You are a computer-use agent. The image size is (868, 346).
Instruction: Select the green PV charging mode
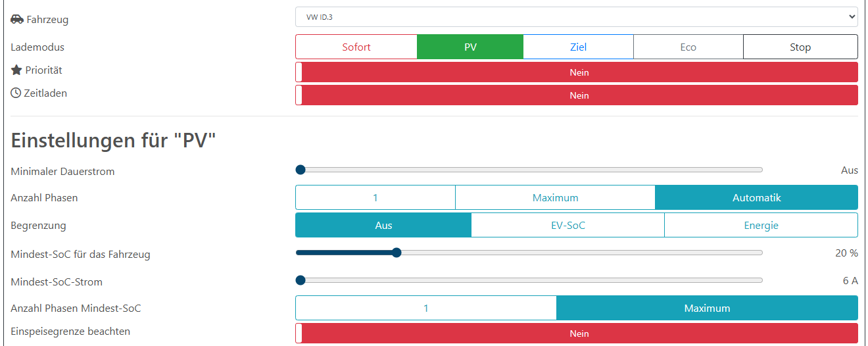pyautogui.click(x=470, y=47)
